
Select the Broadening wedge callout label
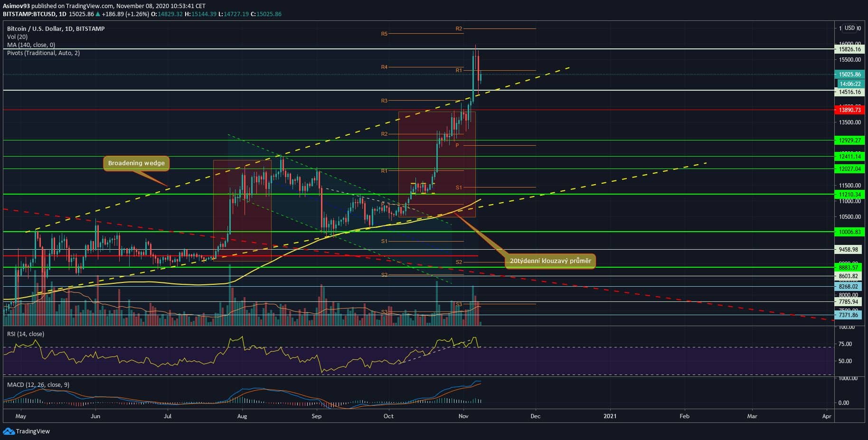pyautogui.click(x=136, y=163)
